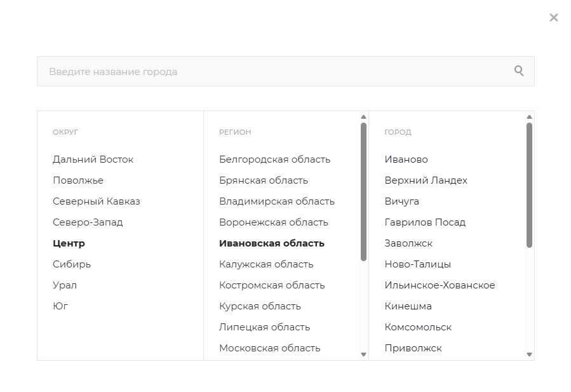Click the region list scroll-up arrow
571x392 pixels.
(x=363, y=117)
